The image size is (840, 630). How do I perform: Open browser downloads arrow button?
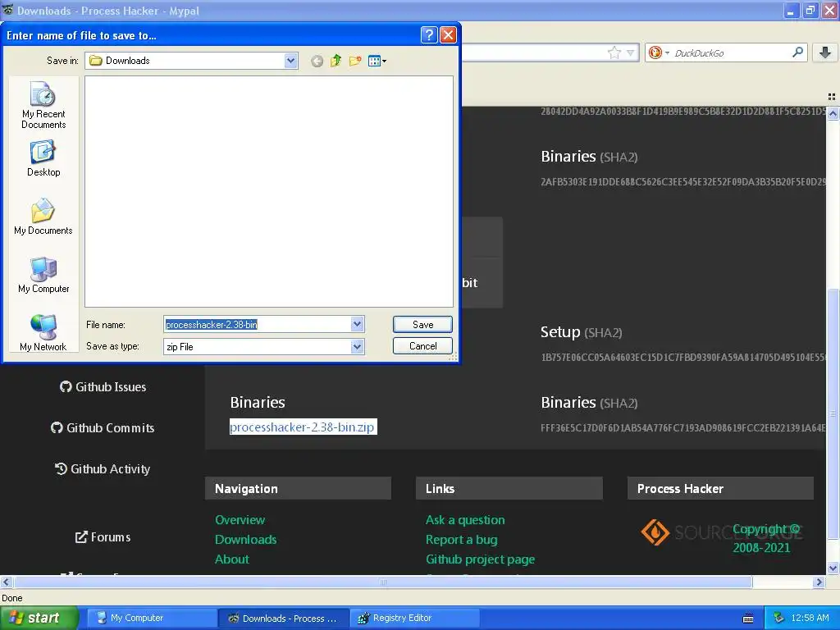click(x=825, y=52)
